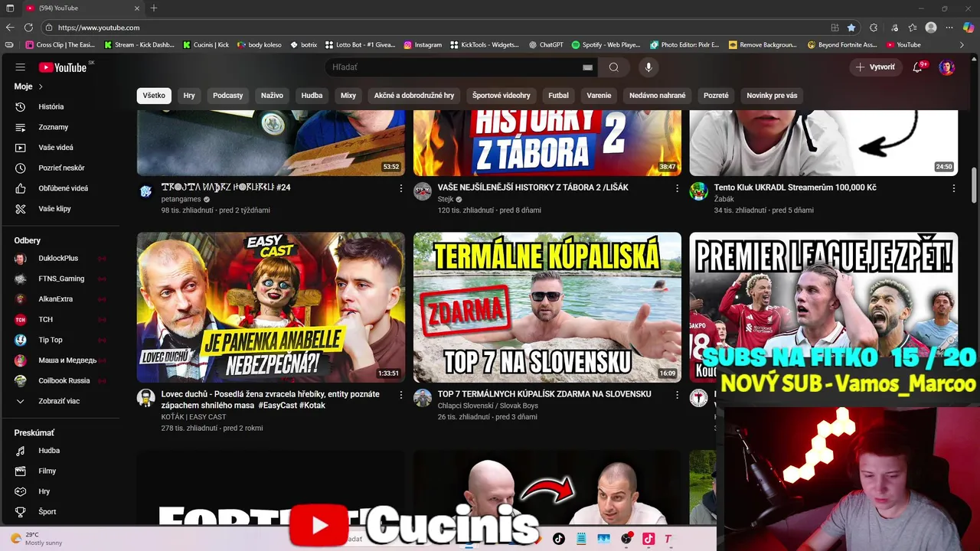Start voice search with microphone icon

click(x=648, y=67)
